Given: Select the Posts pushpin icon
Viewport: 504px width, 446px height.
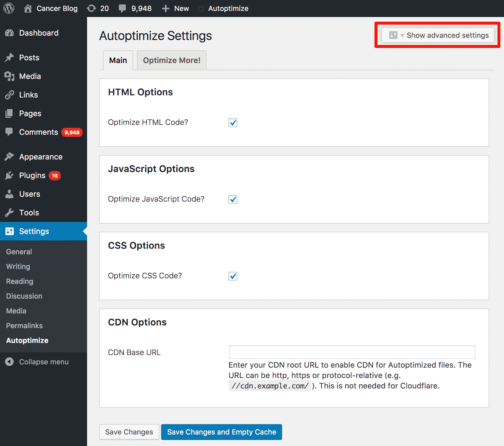Looking at the screenshot, I should coord(9,58).
